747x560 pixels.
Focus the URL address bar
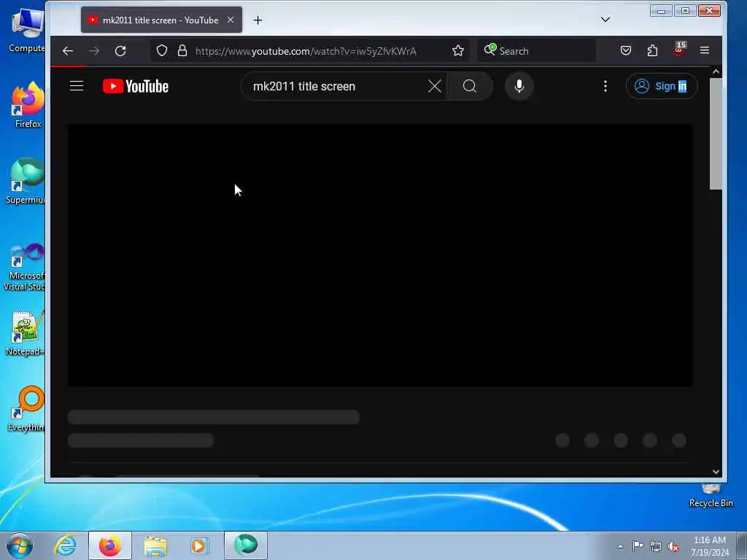[305, 51]
